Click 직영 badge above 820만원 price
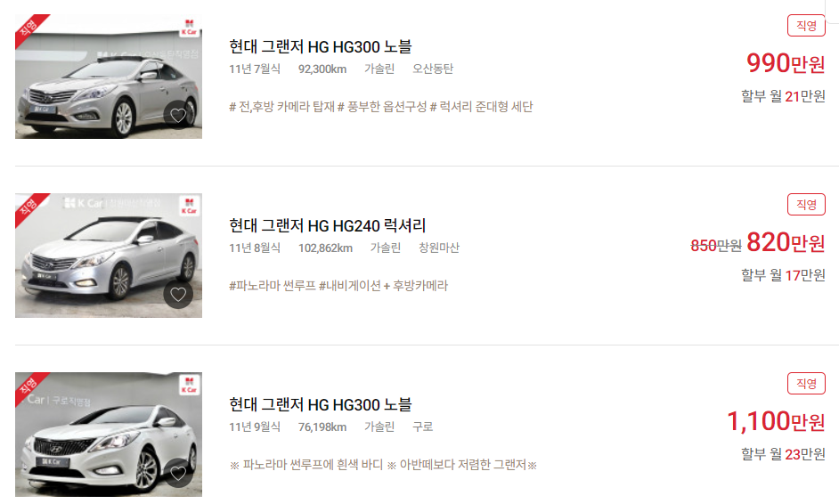This screenshot has width=839, height=504. (806, 205)
